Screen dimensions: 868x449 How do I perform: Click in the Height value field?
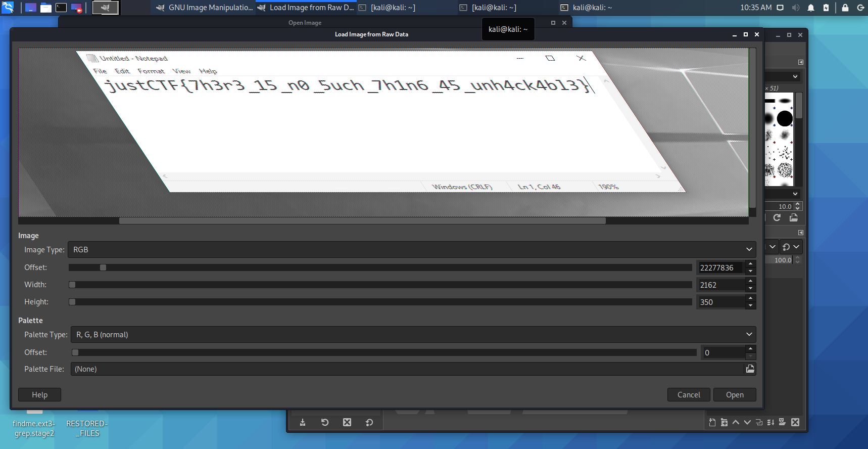(720, 302)
